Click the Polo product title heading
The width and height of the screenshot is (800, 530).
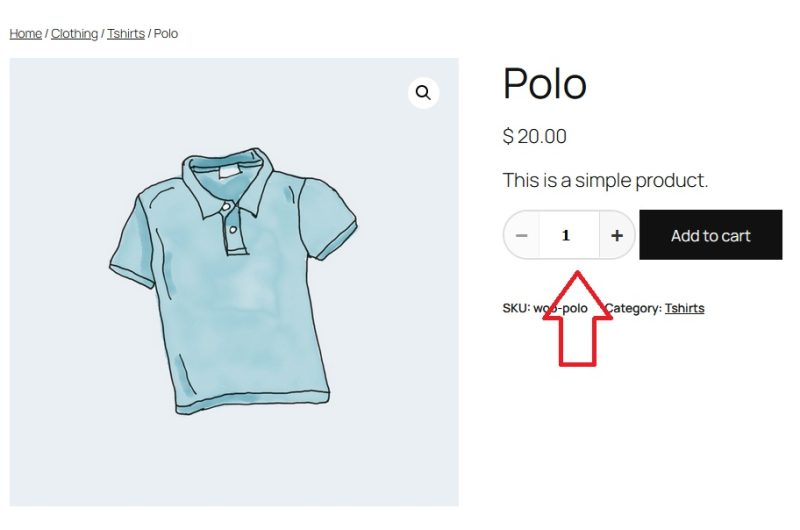tap(544, 83)
